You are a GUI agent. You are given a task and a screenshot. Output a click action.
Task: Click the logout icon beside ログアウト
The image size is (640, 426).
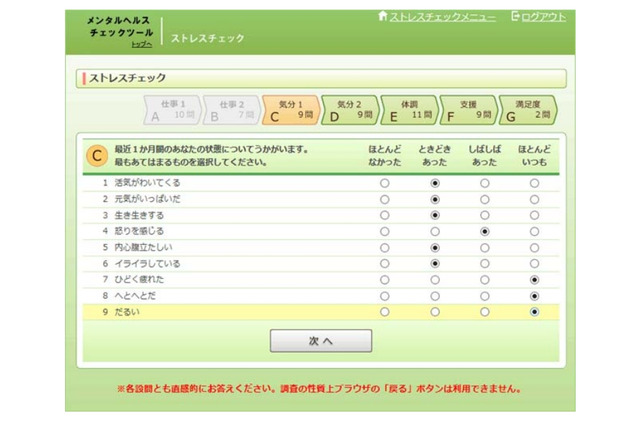pos(515,16)
